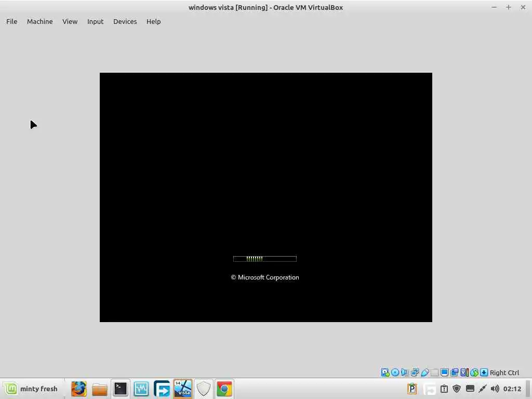Click the clipboard P tray icon

point(412,389)
